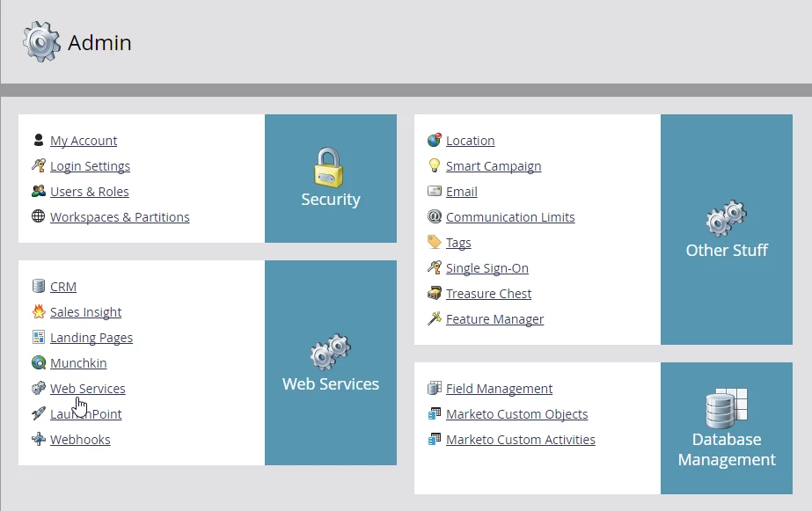The height and width of the screenshot is (511, 812).
Task: Click the keys icon beside Single Sign-On
Action: (435, 267)
